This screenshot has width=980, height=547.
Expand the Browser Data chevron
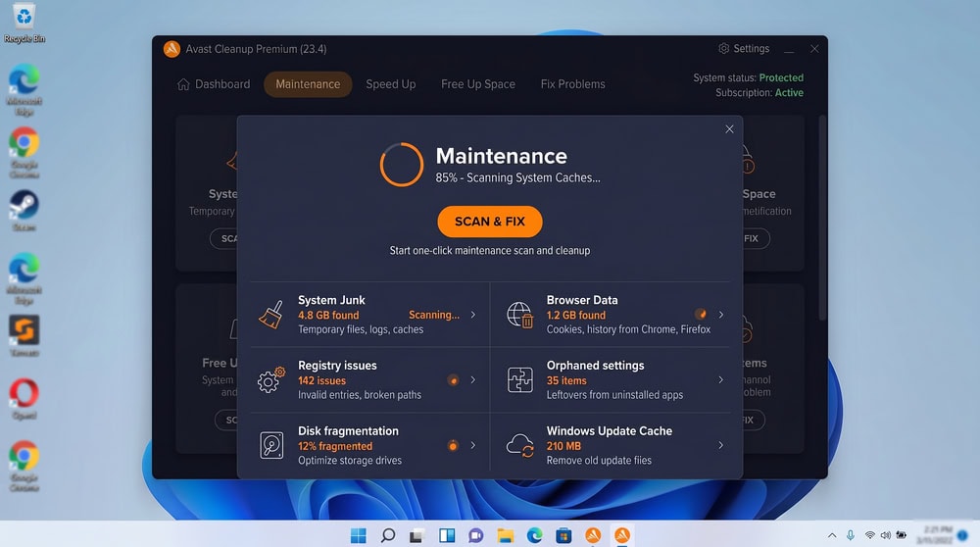[x=721, y=315]
